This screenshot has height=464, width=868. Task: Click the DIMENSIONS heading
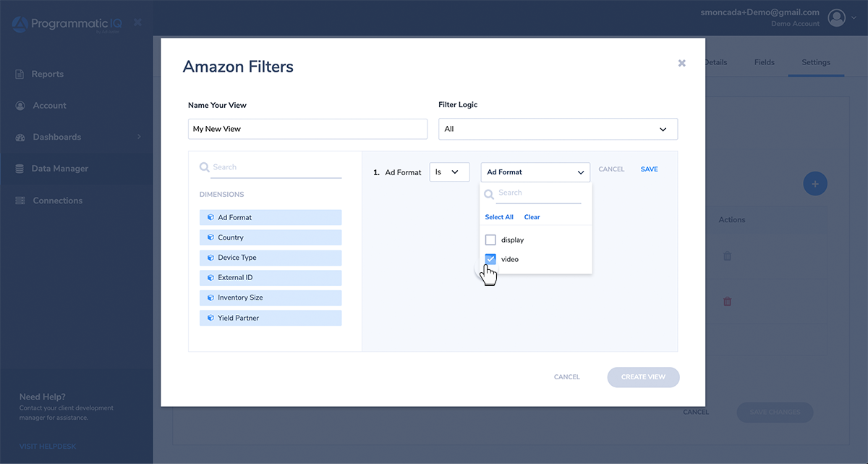(x=222, y=195)
